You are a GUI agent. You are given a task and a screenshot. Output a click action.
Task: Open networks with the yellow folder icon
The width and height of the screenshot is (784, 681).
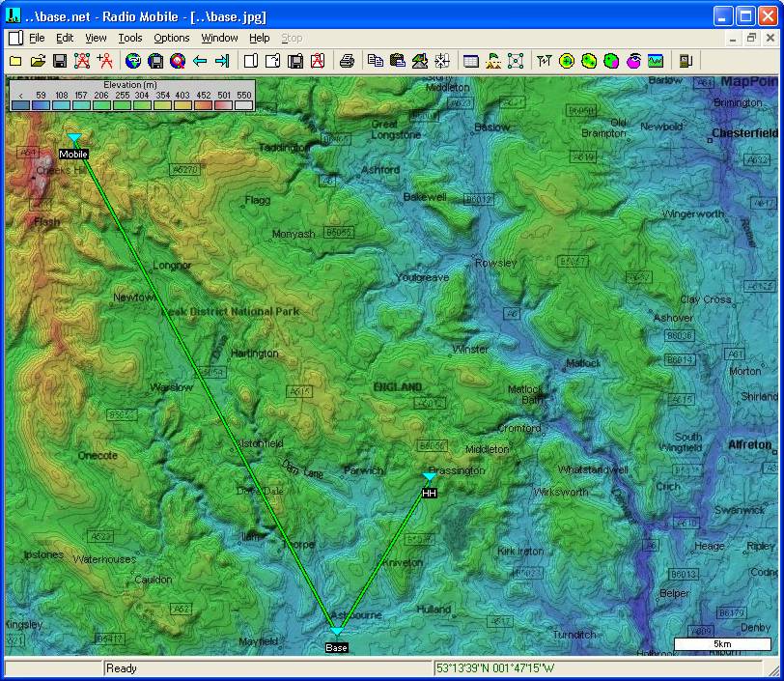coord(38,61)
